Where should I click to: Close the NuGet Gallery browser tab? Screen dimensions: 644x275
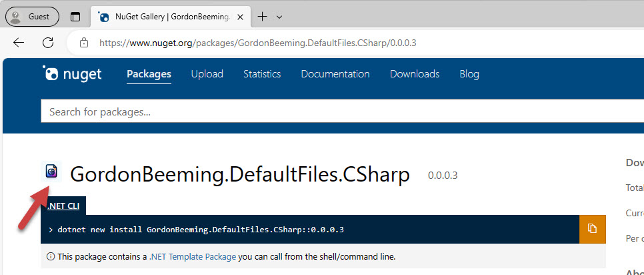(x=241, y=17)
